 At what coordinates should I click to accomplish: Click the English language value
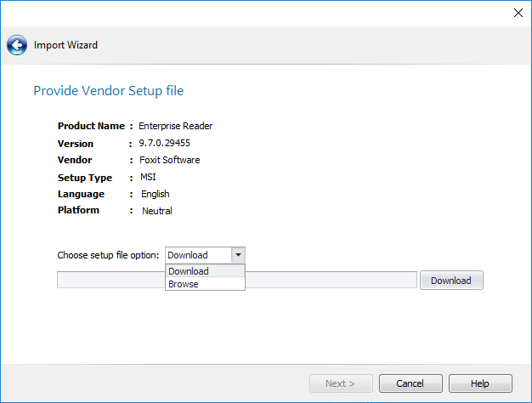155,194
